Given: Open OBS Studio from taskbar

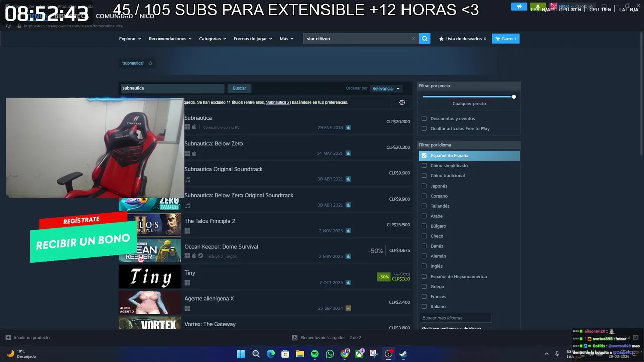Looking at the screenshot, I should [388, 354].
